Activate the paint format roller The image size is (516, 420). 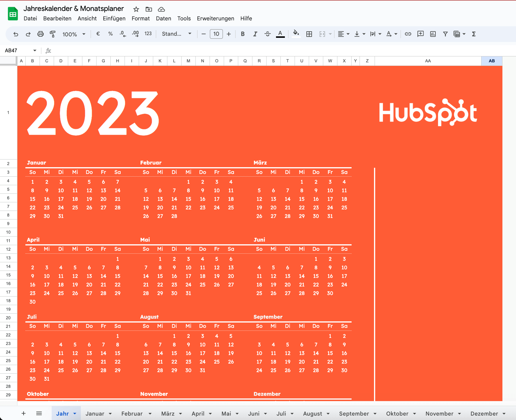[x=53, y=34]
